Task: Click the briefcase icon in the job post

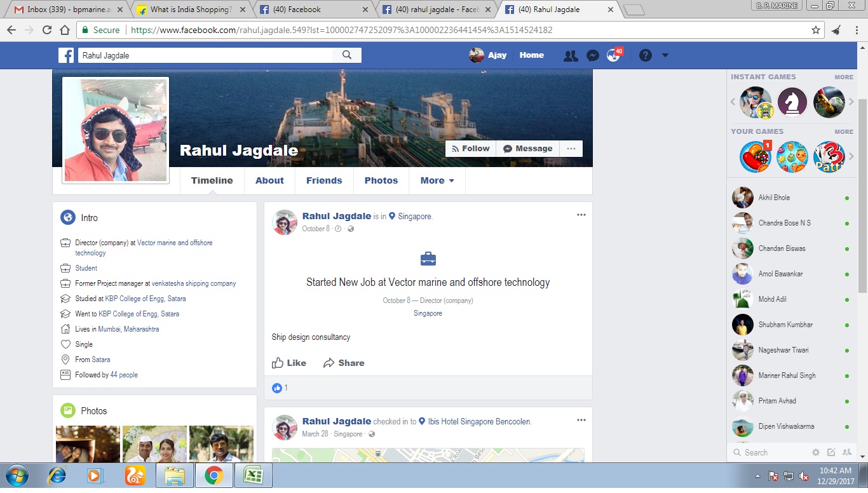Action: [428, 259]
